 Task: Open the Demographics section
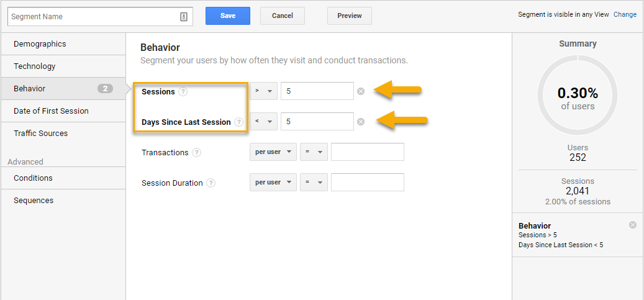pos(40,44)
